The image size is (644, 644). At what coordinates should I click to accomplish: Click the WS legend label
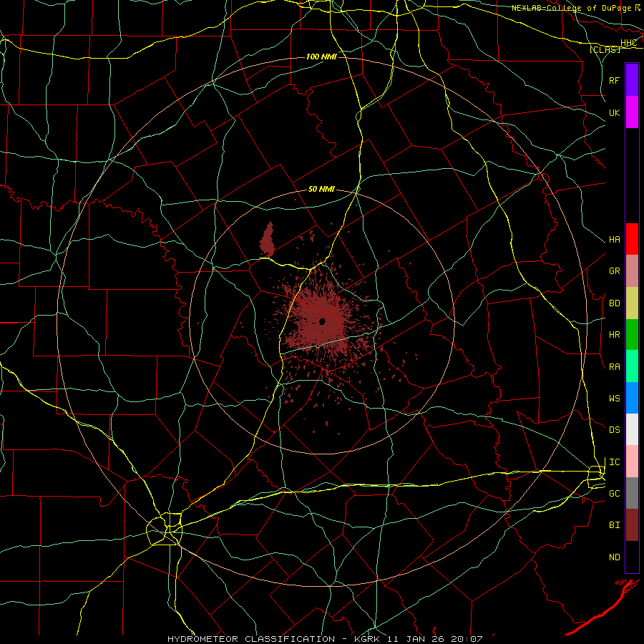615,399
